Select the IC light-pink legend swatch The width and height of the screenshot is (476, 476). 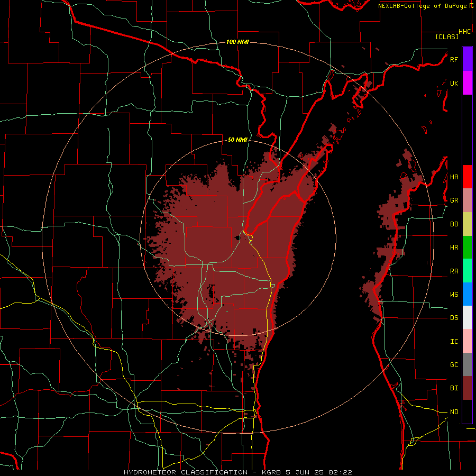467,341
